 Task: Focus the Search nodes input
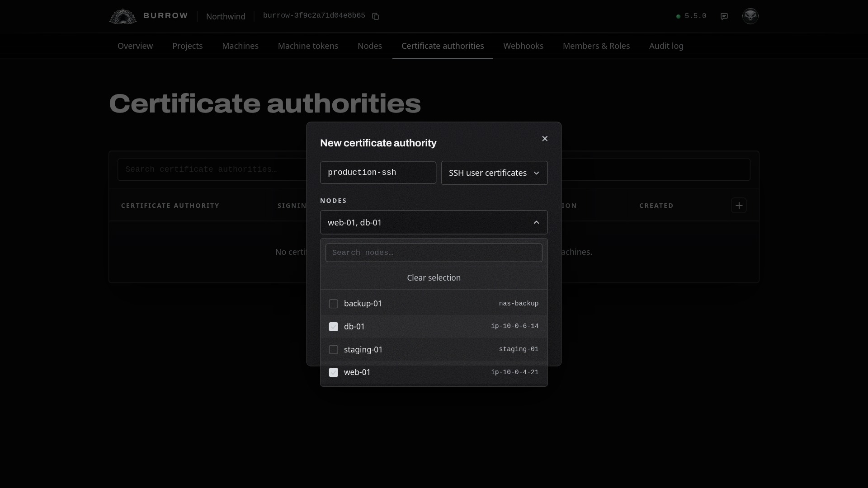[434, 253]
